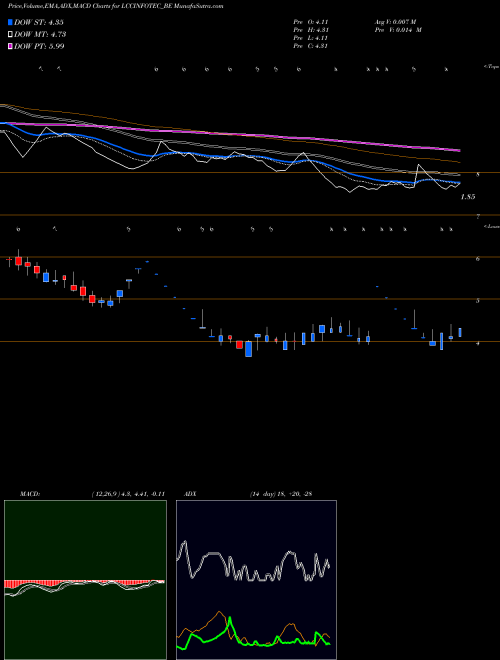Screen dimensions: 500x660
Task: Click the magenta DOW PT legend swatch
Action: tap(10, 46)
